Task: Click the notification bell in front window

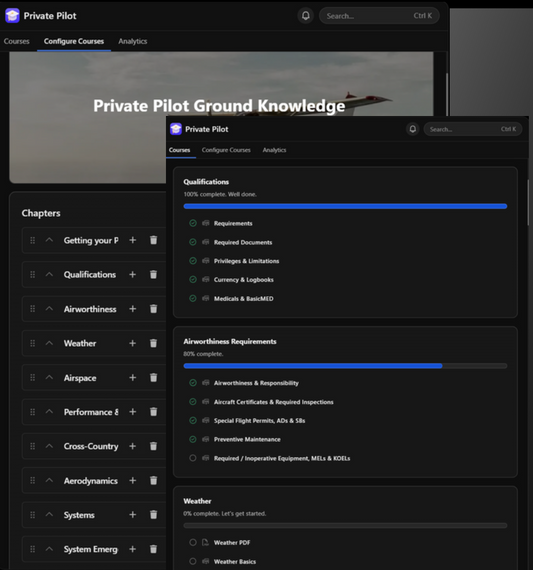Action: pyautogui.click(x=413, y=129)
